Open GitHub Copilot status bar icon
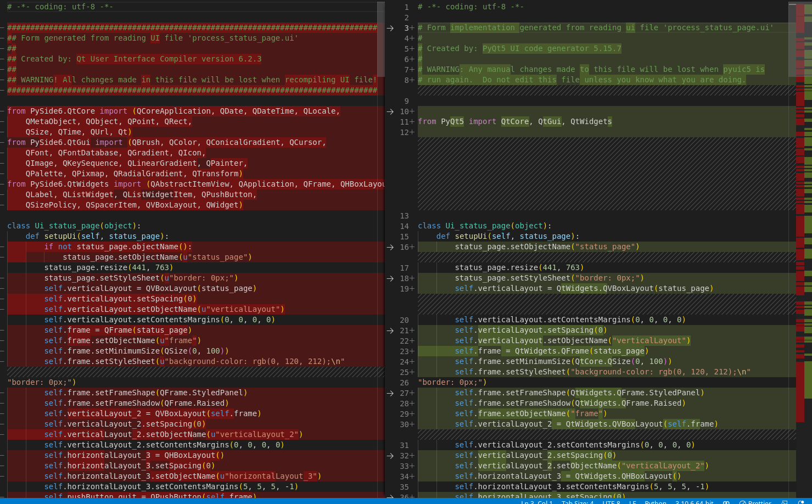This screenshot has height=504, width=812. pyautogui.click(x=726, y=502)
